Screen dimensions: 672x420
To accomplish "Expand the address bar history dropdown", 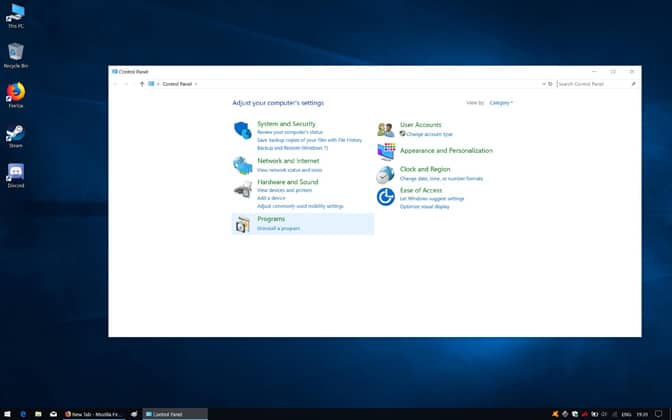I will tap(543, 84).
